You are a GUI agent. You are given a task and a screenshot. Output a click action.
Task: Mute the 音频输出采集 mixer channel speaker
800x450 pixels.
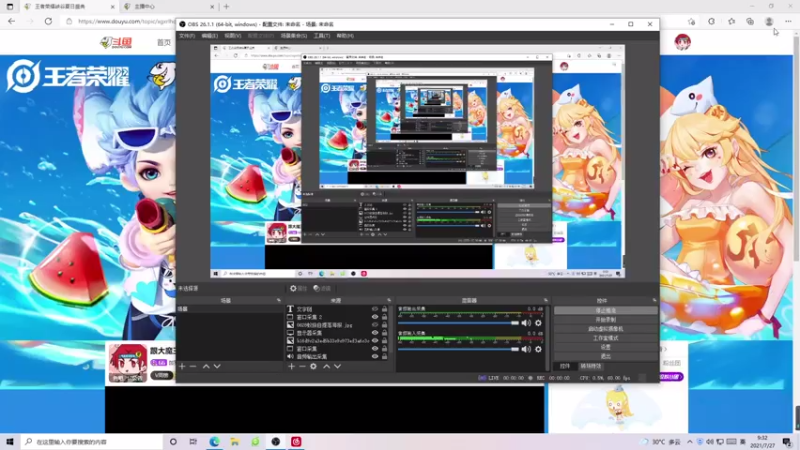tap(526, 323)
